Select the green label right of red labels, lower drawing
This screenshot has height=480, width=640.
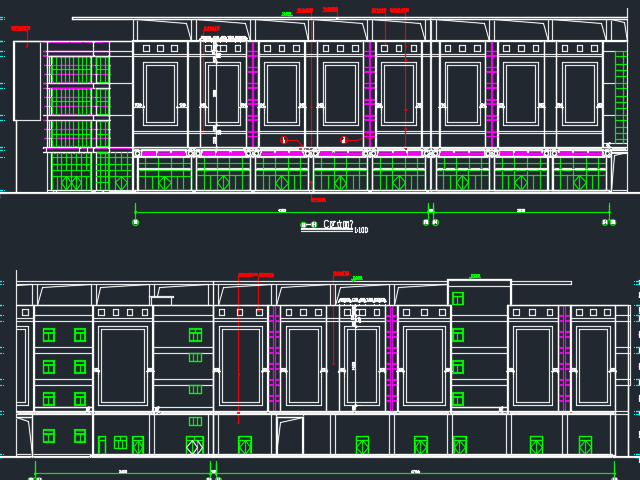pyautogui.click(x=357, y=278)
